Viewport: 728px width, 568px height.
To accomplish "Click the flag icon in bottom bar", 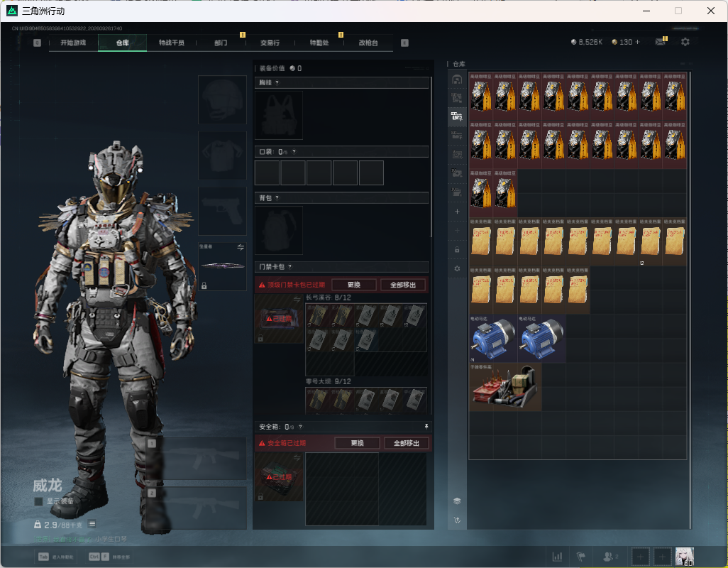I will click(581, 557).
